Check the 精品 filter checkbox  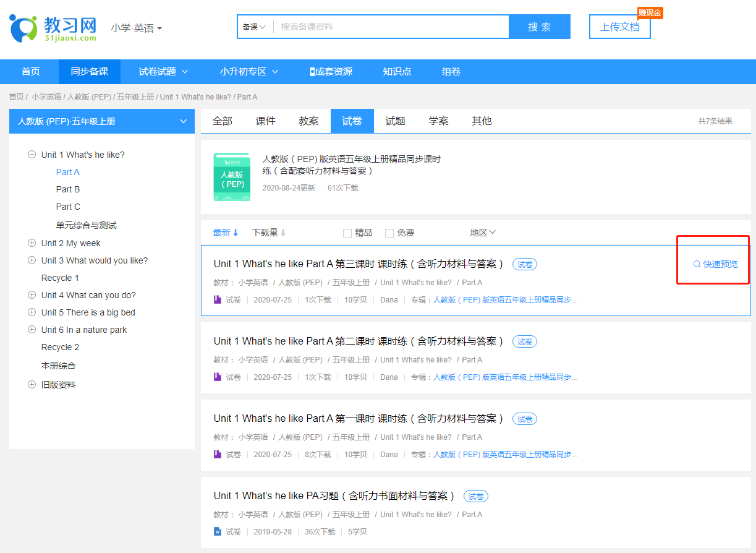347,233
